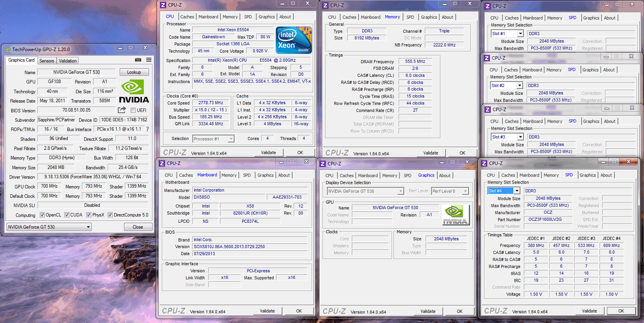Screen dimensions: 644x323
Task: Click the Memory Size 8192 MBytes value
Action: pyautogui.click(x=367, y=38)
